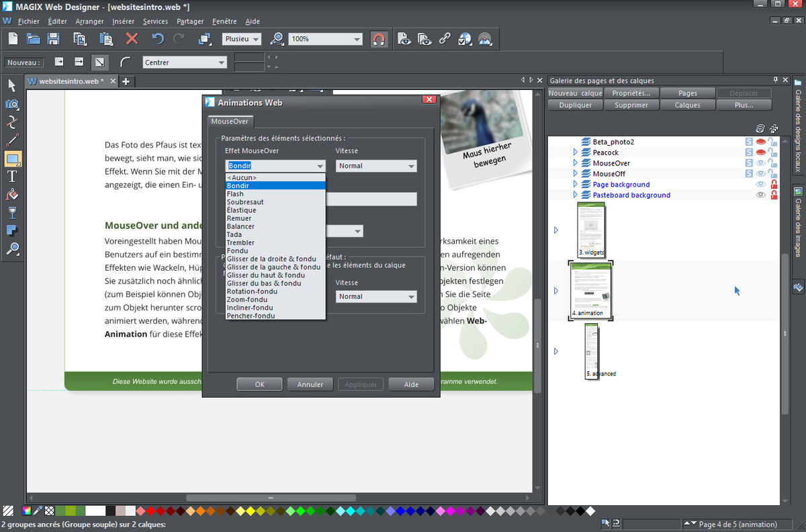Toggle lock on Page background layer
Viewport: 806px width, 532px height.
(774, 184)
